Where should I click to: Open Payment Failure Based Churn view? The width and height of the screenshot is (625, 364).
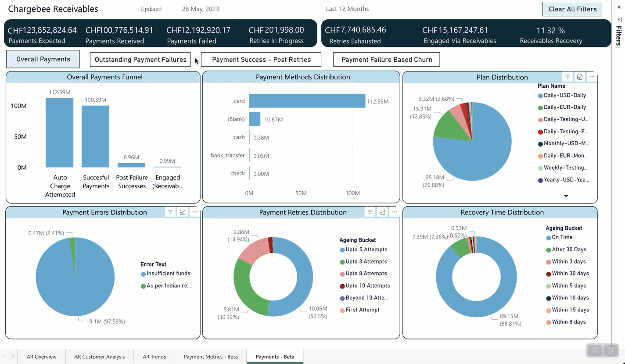coord(387,60)
